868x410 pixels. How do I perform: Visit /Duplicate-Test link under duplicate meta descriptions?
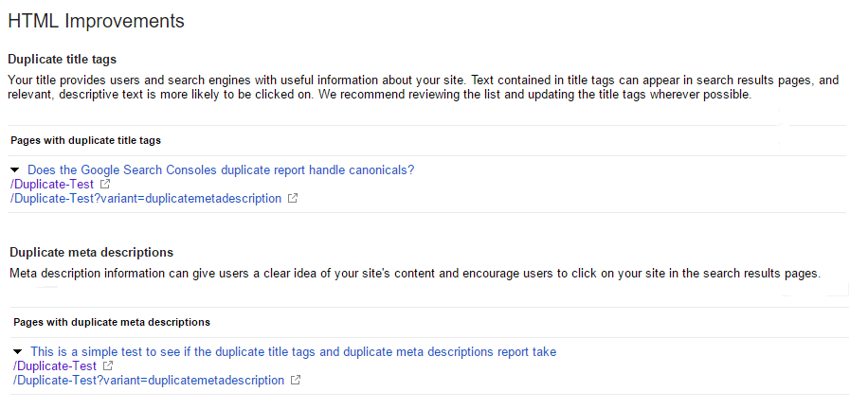tap(55, 365)
